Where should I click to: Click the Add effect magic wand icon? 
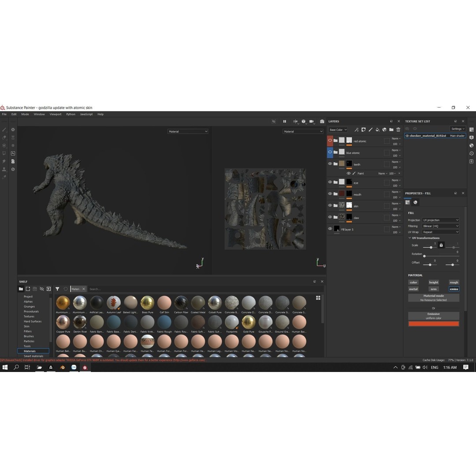click(x=357, y=130)
